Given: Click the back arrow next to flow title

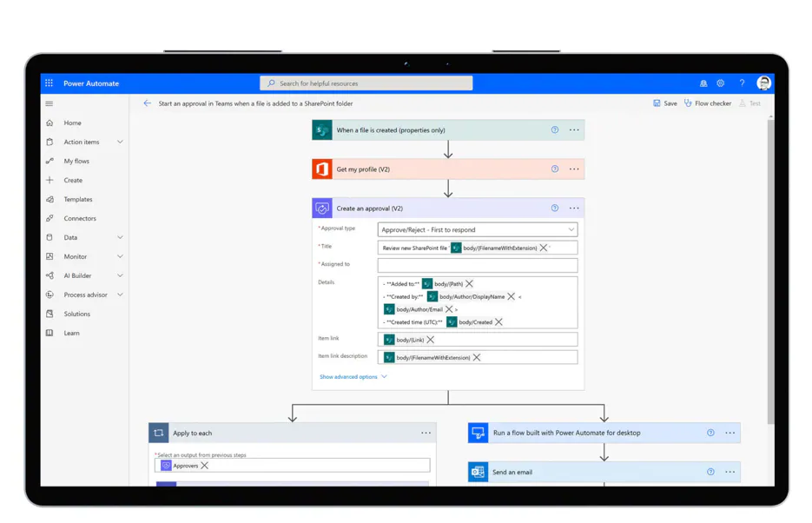Looking at the screenshot, I should [147, 103].
